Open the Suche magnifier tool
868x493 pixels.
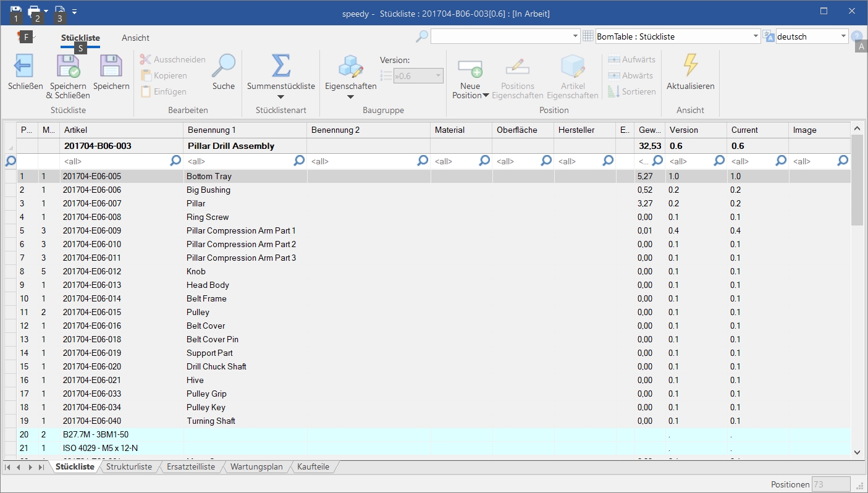click(223, 66)
